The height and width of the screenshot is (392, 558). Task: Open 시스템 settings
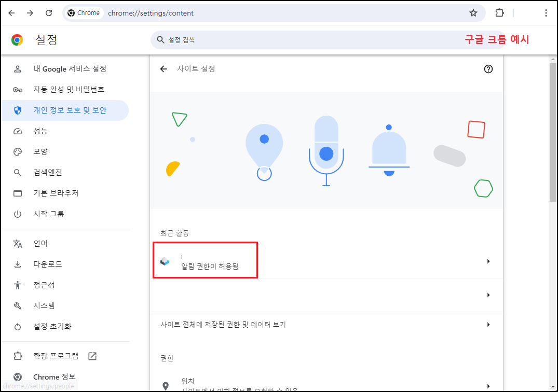[65, 305]
